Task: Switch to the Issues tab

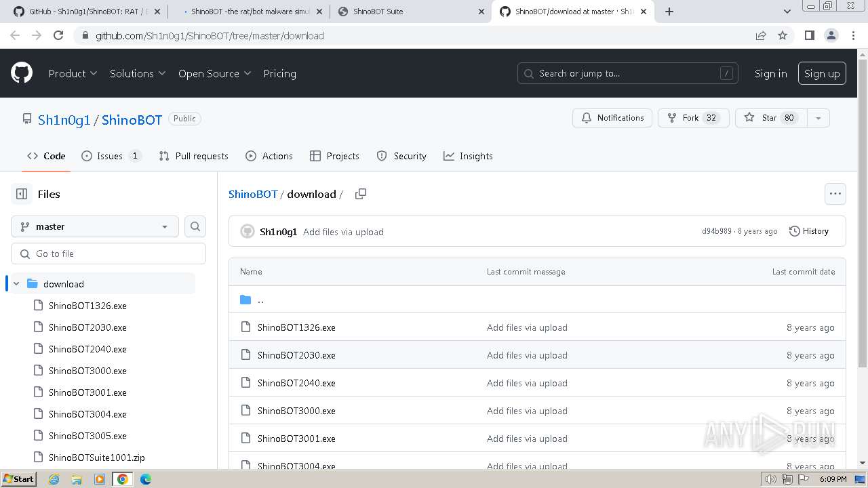Action: tap(111, 156)
